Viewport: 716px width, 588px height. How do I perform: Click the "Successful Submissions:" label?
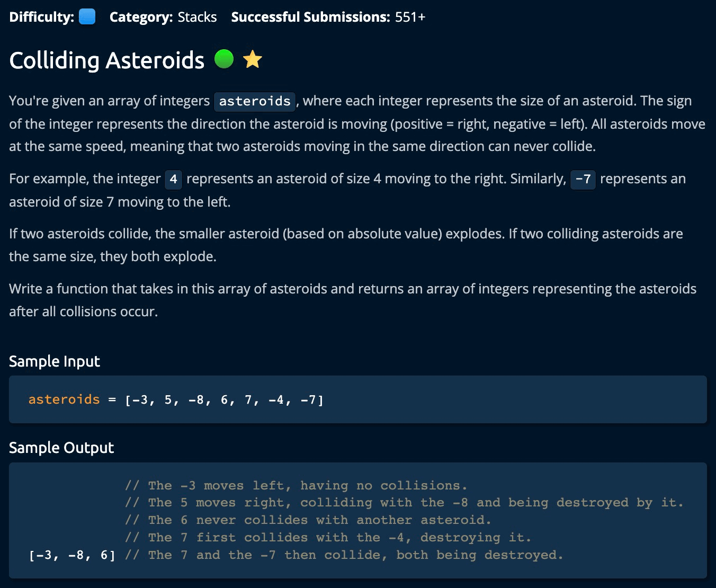coord(310,17)
